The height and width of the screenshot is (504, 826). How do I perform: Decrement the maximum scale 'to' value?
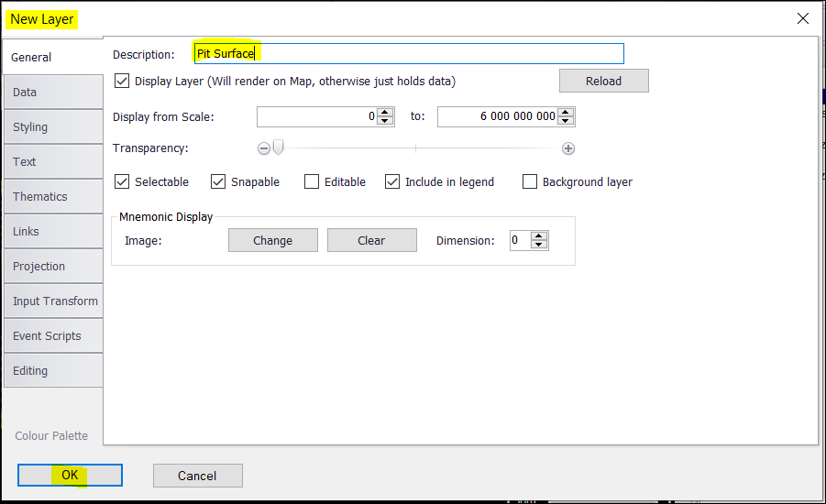pyautogui.click(x=566, y=121)
